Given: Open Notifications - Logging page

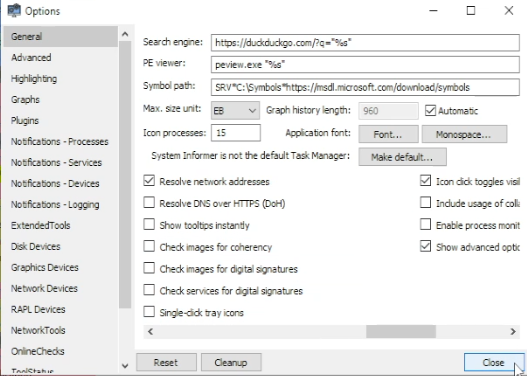Looking at the screenshot, I should point(61,204).
